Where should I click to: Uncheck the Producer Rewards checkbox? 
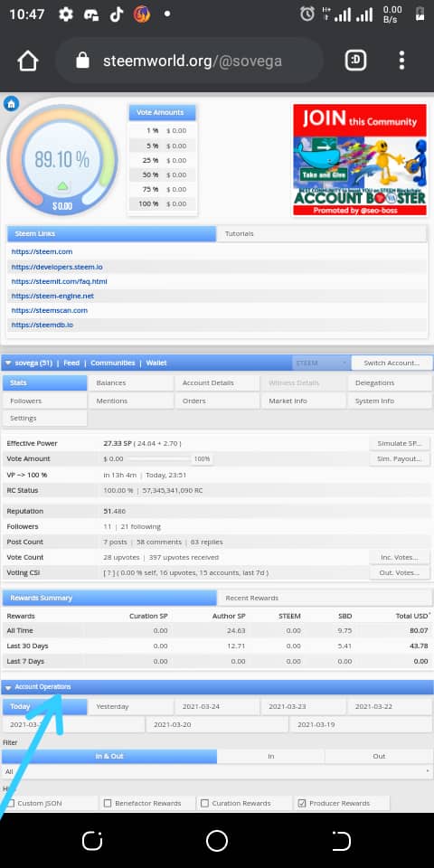302,803
